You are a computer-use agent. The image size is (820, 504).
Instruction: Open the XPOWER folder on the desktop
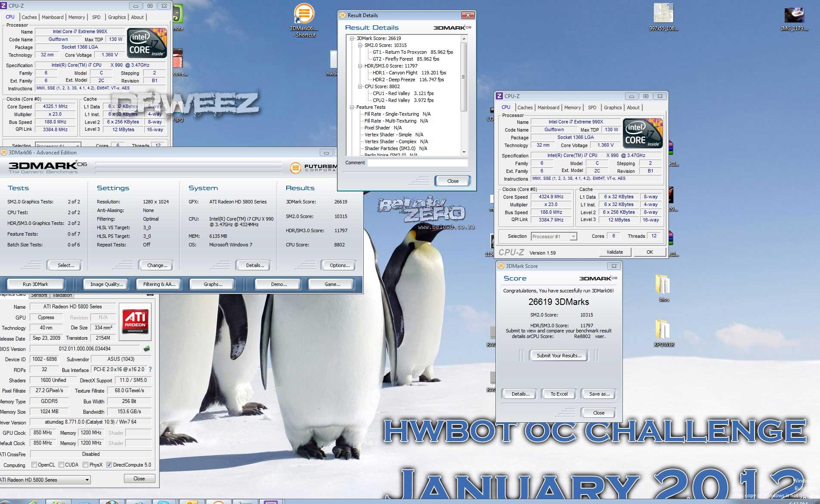point(663,333)
